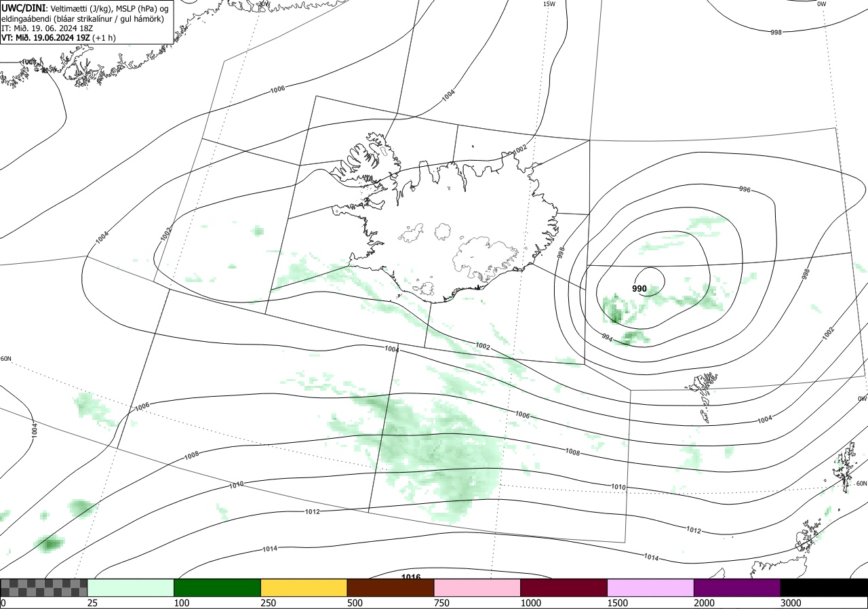Click the color bar scale value 0
The image size is (868, 609).
[3, 603]
